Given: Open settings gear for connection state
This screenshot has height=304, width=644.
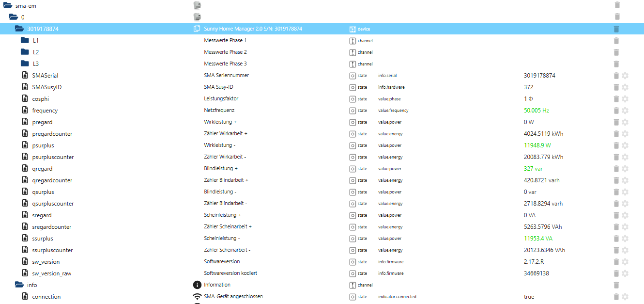Looking at the screenshot, I should pos(625,297).
